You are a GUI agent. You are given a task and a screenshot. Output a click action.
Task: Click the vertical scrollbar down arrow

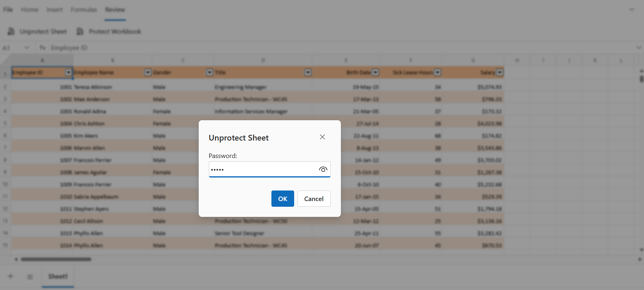click(642, 250)
